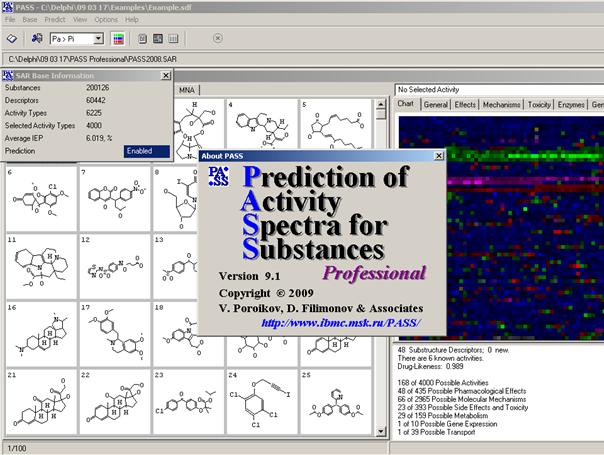Viewport: 604px width, 455px height.
Task: Switch to the Mechanisms tab
Action: (501, 104)
